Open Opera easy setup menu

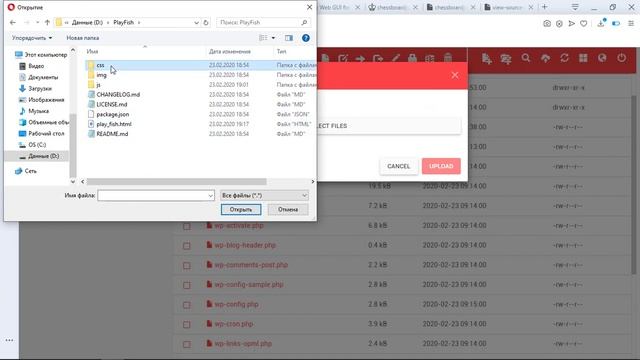click(x=631, y=24)
